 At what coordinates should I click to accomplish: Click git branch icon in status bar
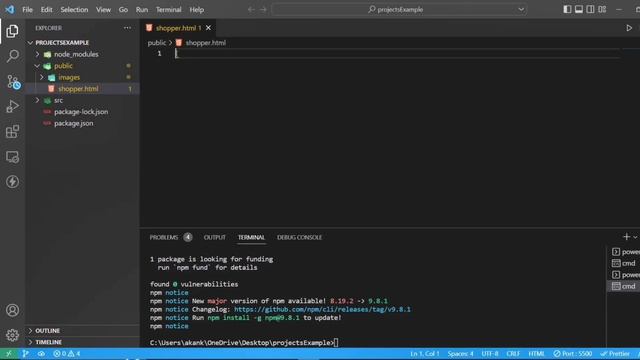point(25,353)
